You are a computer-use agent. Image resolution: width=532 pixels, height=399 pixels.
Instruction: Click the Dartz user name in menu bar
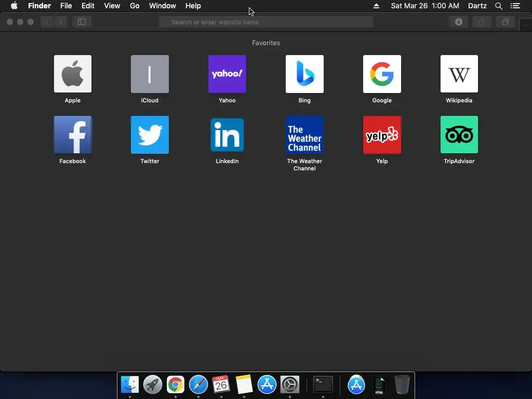tap(477, 6)
